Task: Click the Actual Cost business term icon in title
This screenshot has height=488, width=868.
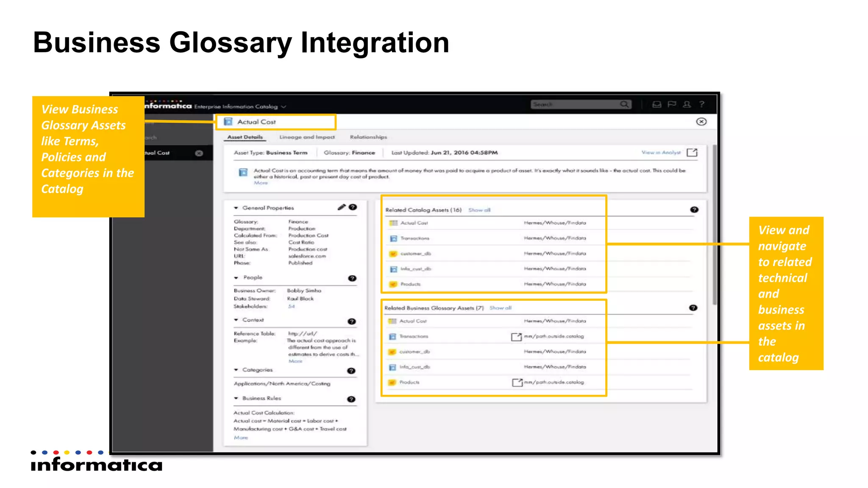Action: point(228,122)
